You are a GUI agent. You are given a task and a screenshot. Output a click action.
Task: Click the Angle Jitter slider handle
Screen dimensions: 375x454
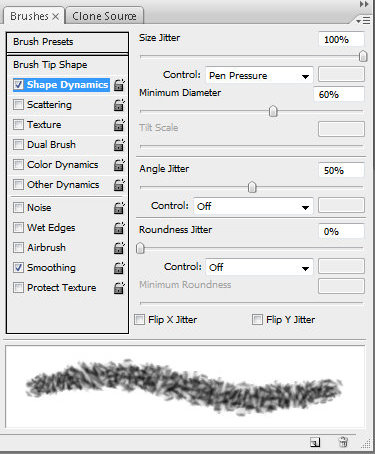coord(252,187)
